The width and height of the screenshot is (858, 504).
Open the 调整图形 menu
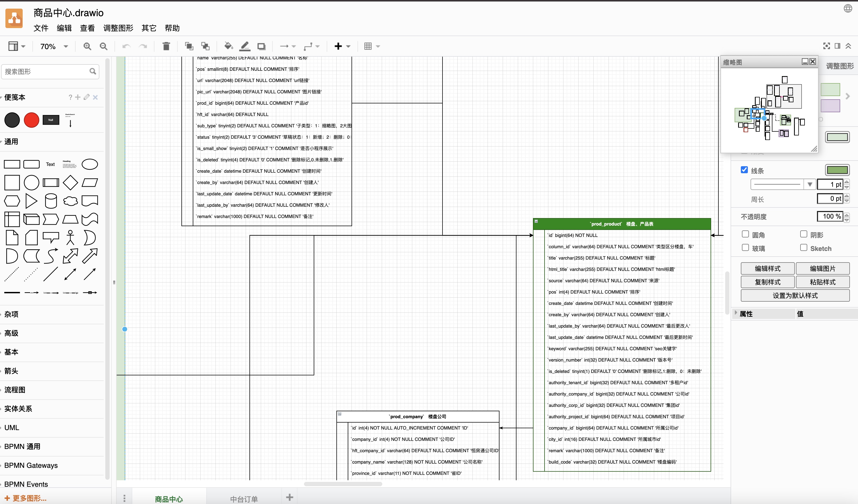click(x=118, y=28)
